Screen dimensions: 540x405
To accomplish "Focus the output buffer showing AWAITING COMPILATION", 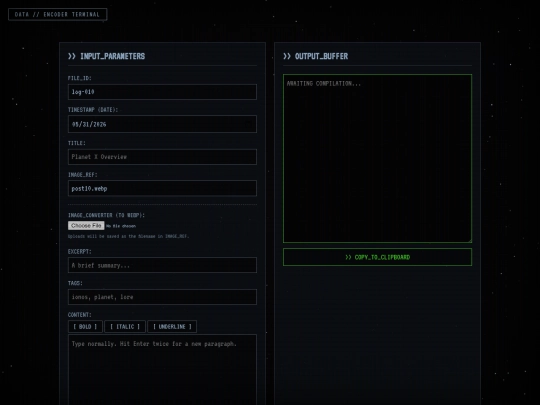I will click(x=377, y=158).
